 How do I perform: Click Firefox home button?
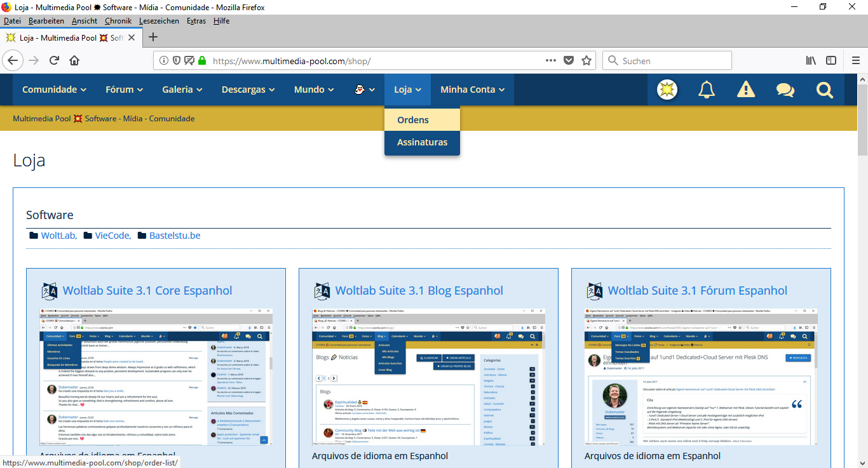click(74, 61)
